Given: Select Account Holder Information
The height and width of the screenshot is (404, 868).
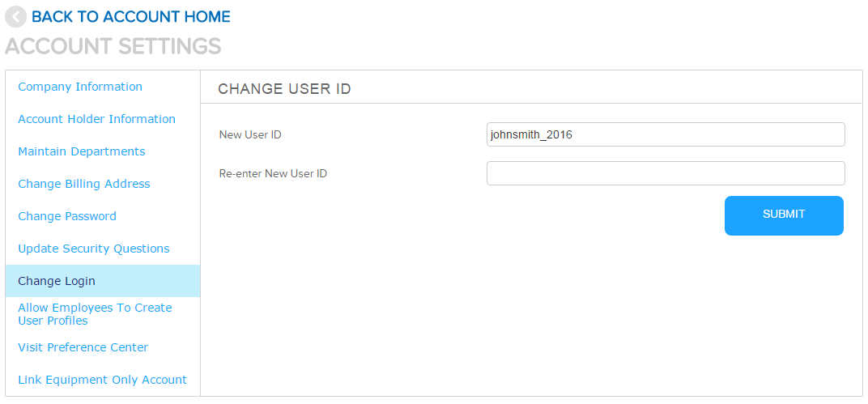Looking at the screenshot, I should point(96,119).
